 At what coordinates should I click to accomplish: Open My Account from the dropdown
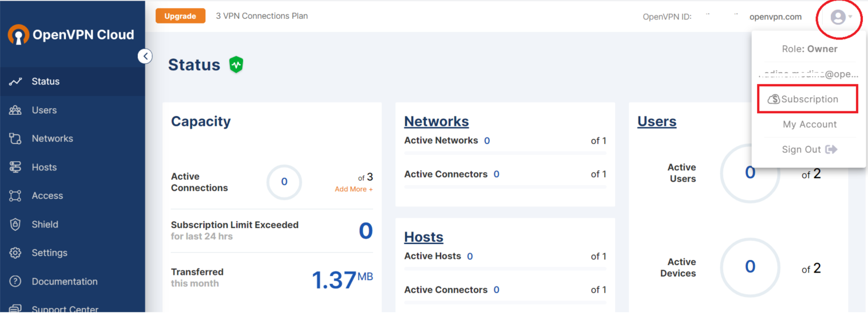coord(810,124)
